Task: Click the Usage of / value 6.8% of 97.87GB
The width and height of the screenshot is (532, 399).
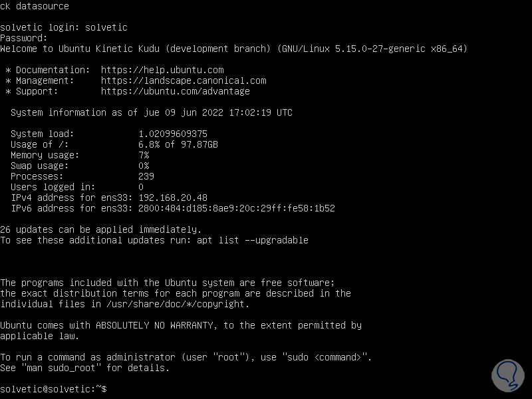Action: [x=178, y=144]
